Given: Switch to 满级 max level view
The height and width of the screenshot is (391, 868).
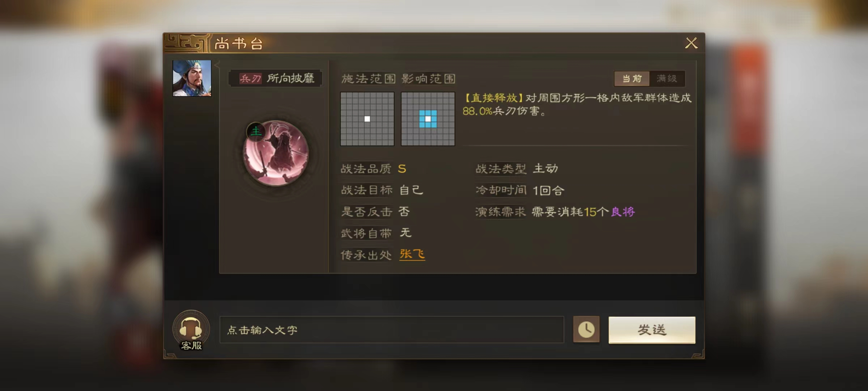Looking at the screenshot, I should tap(667, 79).
